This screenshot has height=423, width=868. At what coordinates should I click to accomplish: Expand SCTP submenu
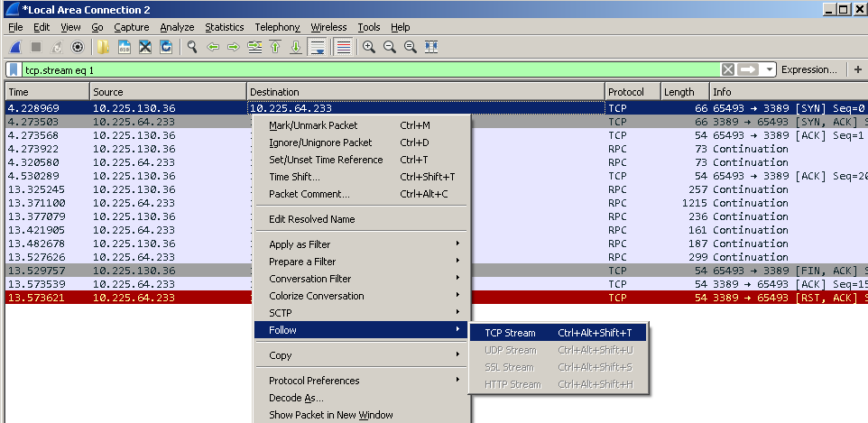[x=362, y=313]
